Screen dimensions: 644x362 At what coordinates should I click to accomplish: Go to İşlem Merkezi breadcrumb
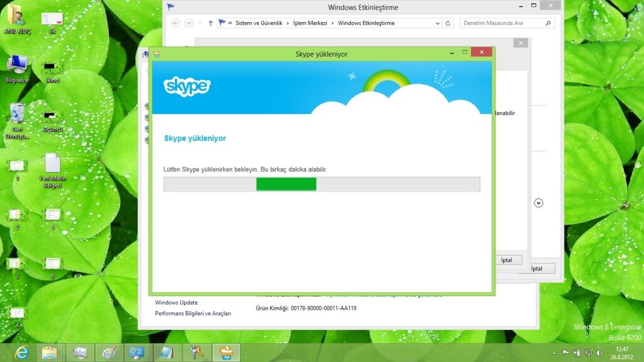pos(312,23)
